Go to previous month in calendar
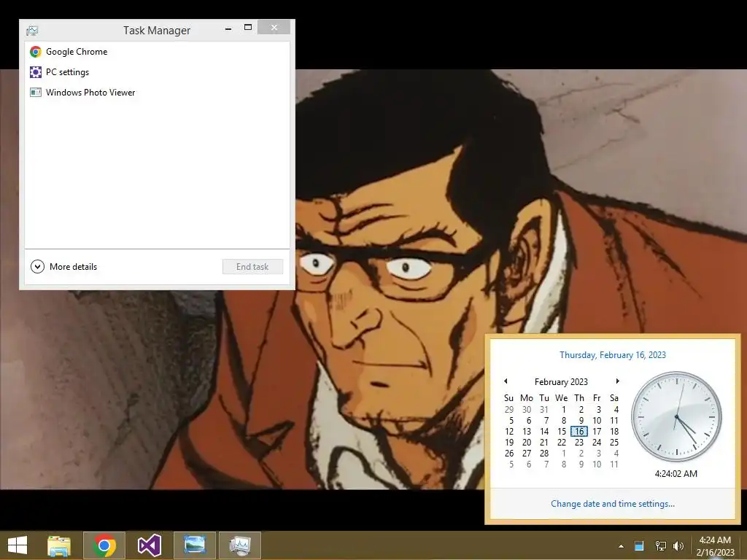This screenshot has width=747, height=560. click(506, 381)
